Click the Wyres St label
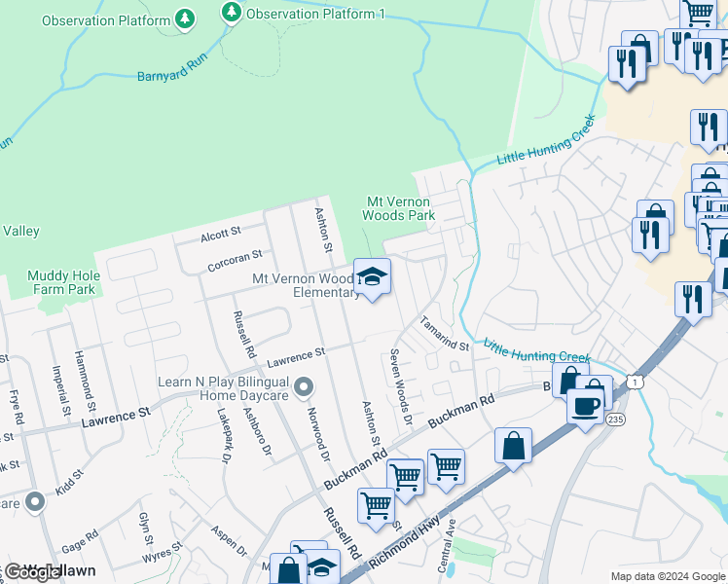 (163, 553)
